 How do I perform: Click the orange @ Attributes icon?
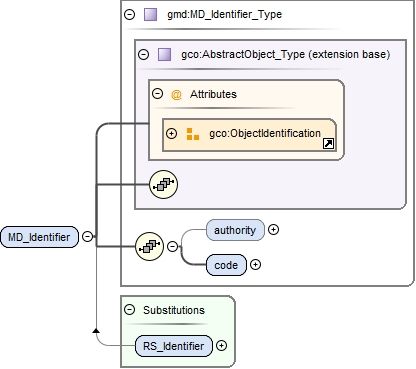(x=176, y=94)
